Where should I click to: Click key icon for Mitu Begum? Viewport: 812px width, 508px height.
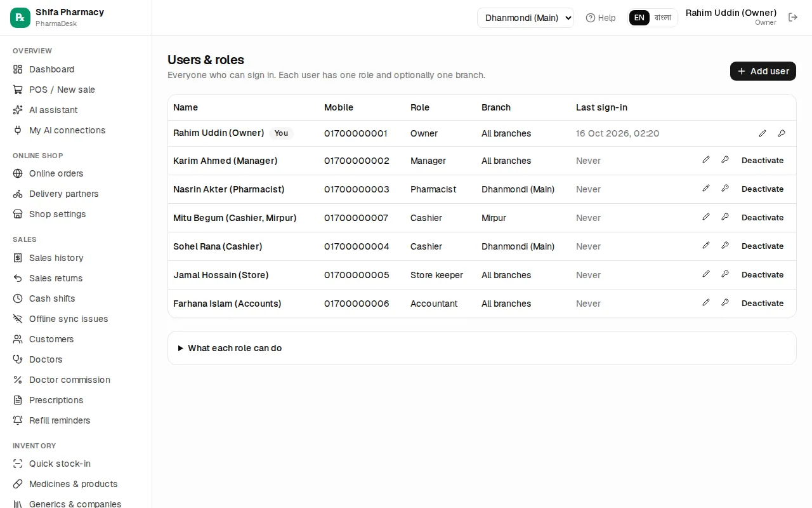725,217
